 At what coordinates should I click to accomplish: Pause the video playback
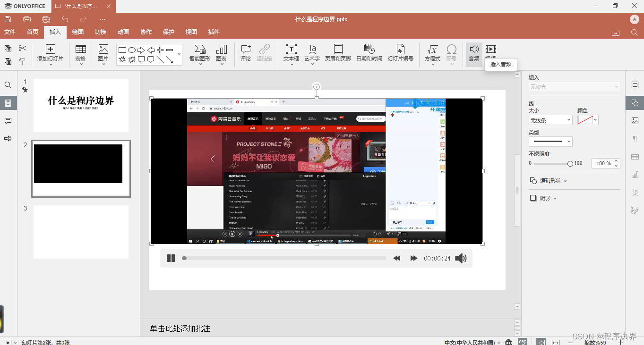(x=171, y=258)
